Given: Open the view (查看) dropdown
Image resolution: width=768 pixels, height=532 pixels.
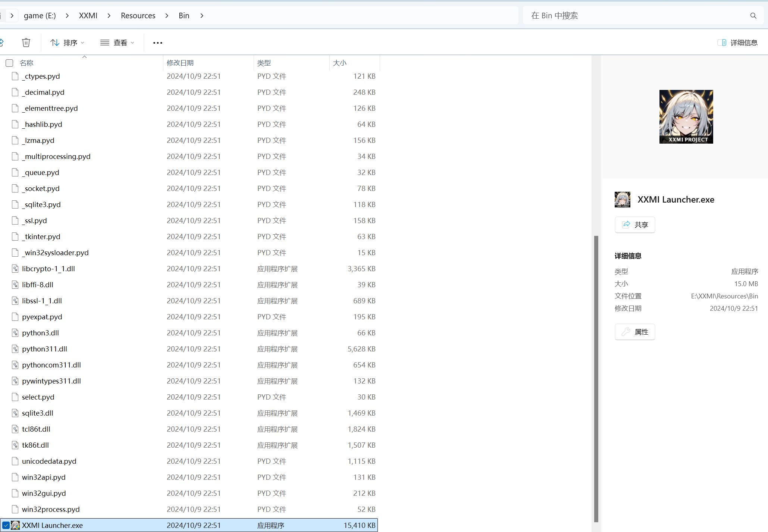Looking at the screenshot, I should click(117, 43).
